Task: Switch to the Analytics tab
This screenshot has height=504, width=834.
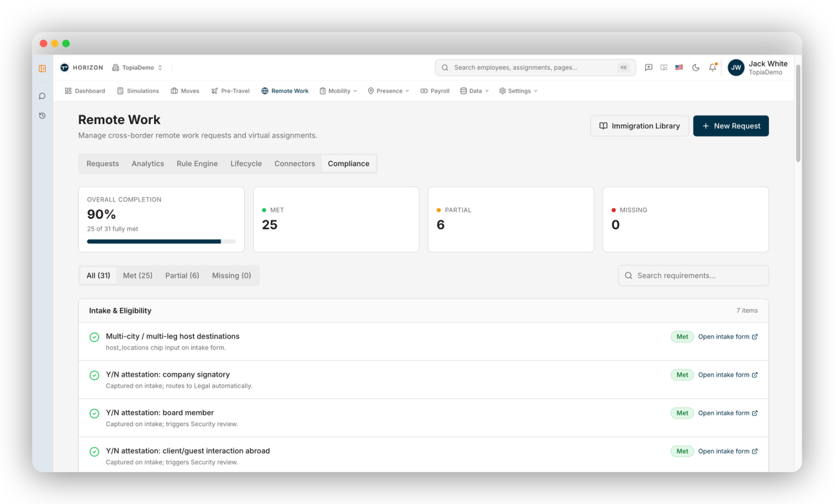Action: [x=148, y=164]
